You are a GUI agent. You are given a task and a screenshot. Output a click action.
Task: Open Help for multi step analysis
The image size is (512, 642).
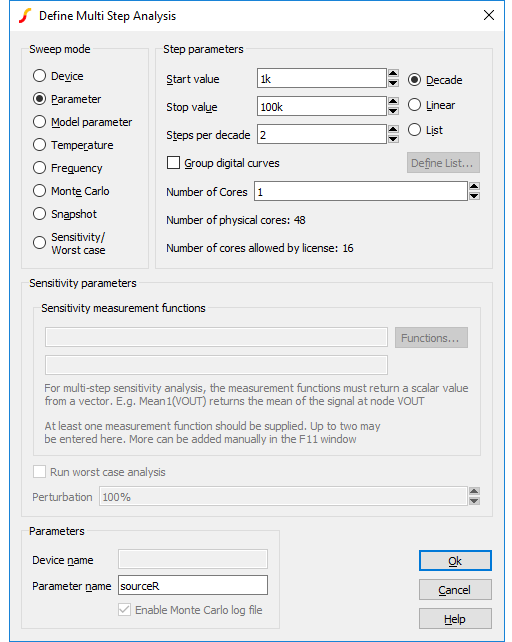point(455,619)
